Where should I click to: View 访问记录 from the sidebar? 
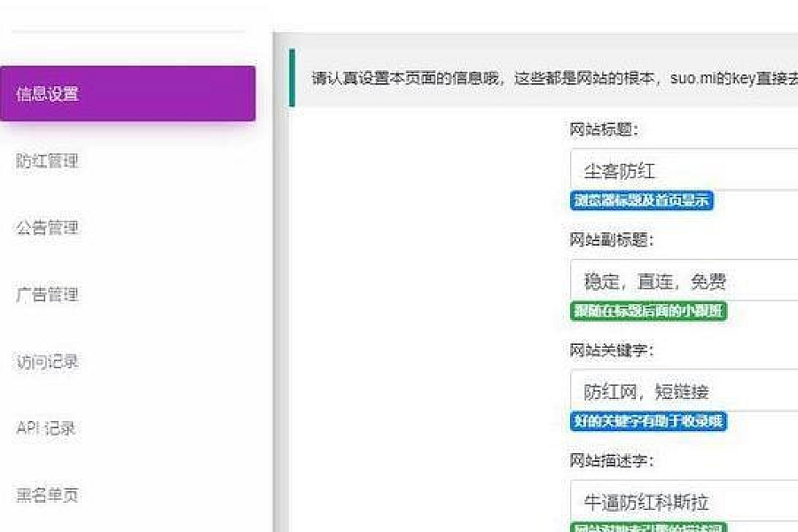point(48,362)
